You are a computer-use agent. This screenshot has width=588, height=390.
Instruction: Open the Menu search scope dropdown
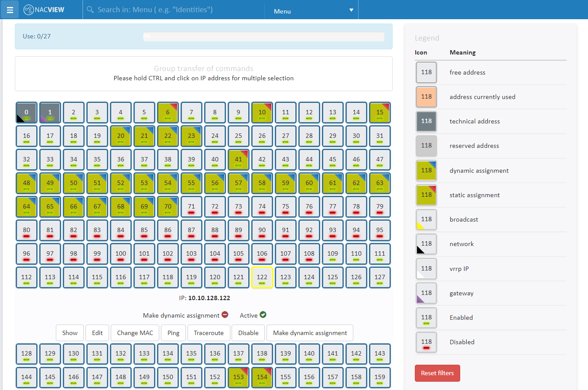point(311,10)
